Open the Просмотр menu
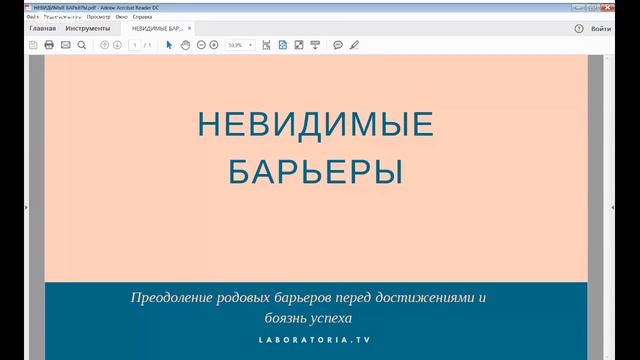The height and width of the screenshot is (360, 640). point(98,17)
